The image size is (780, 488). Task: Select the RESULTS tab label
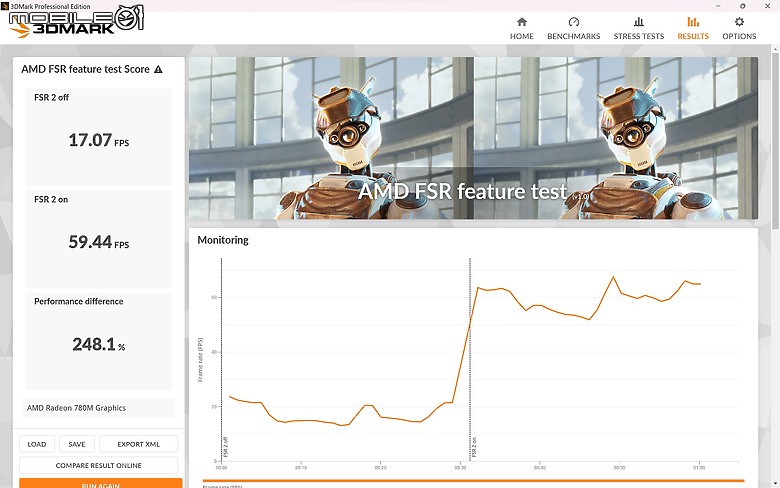coord(693,36)
